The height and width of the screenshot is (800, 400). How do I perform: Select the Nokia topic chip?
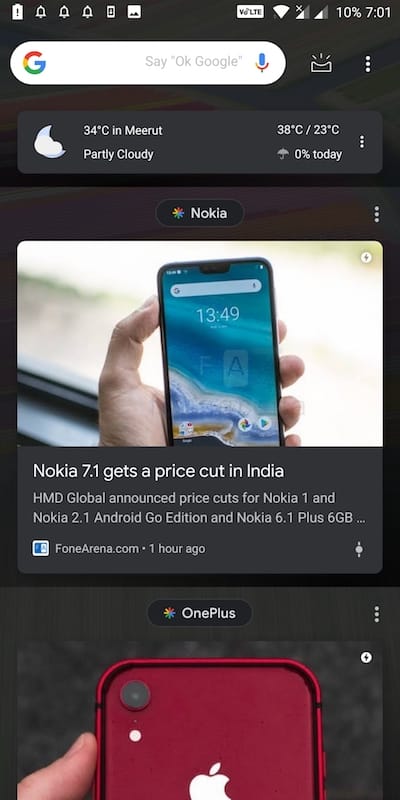[199, 213]
